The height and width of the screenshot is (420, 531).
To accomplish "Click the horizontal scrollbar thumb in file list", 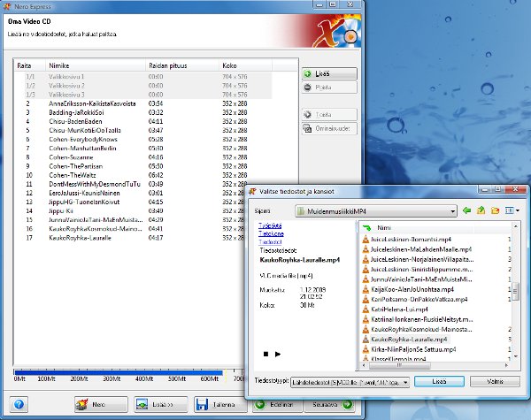I will pyautogui.click(x=400, y=365).
